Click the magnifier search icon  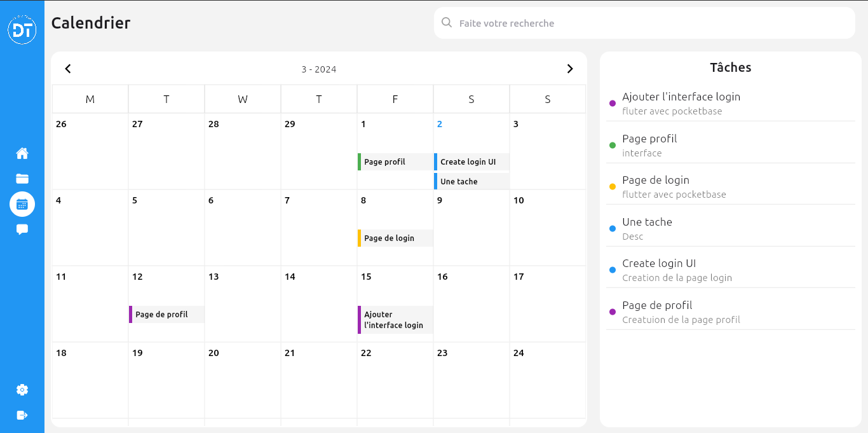447,23
